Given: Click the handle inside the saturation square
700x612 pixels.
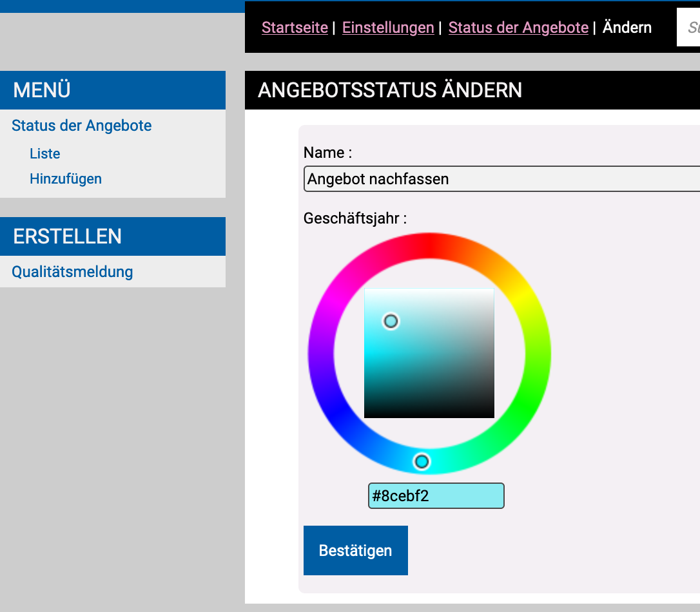Looking at the screenshot, I should (391, 321).
